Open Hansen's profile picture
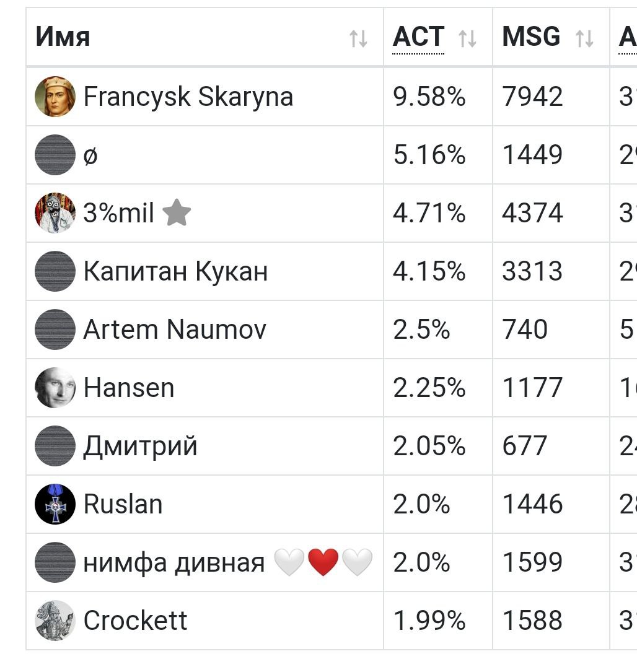637x672 pixels. [55, 388]
